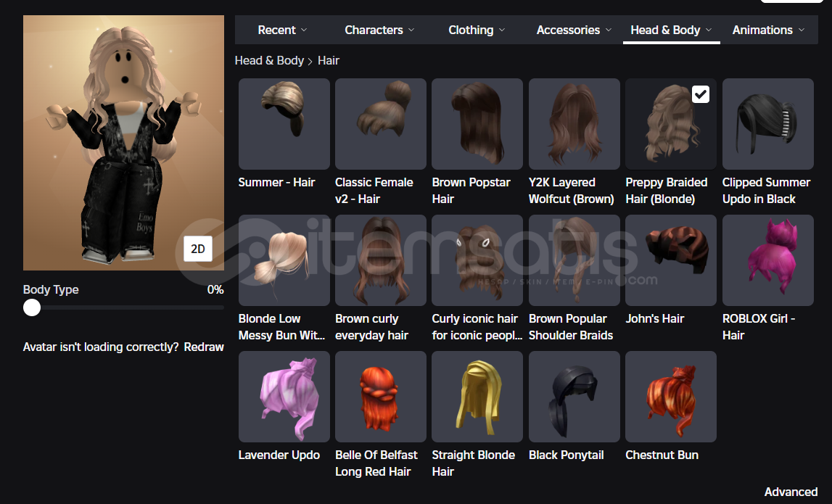Select the ROBLOX Girl - Hair image
The height and width of the screenshot is (504, 832).
point(767,260)
